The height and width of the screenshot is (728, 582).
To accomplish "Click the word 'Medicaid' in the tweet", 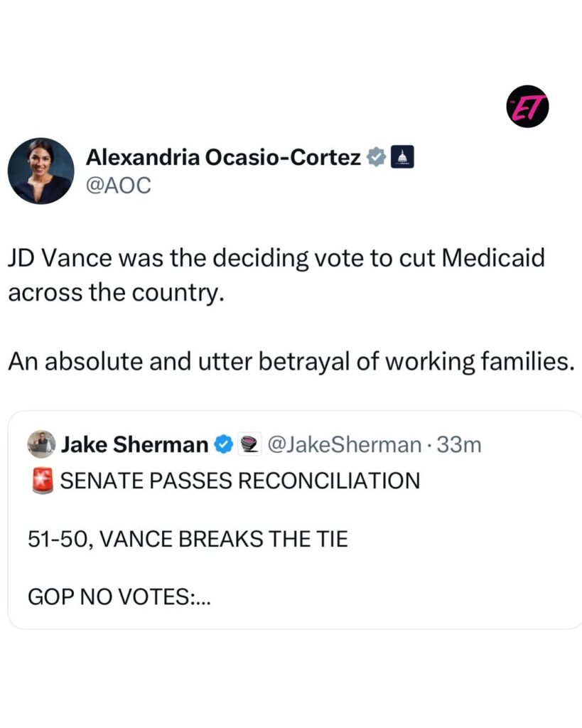I will pos(494,257).
